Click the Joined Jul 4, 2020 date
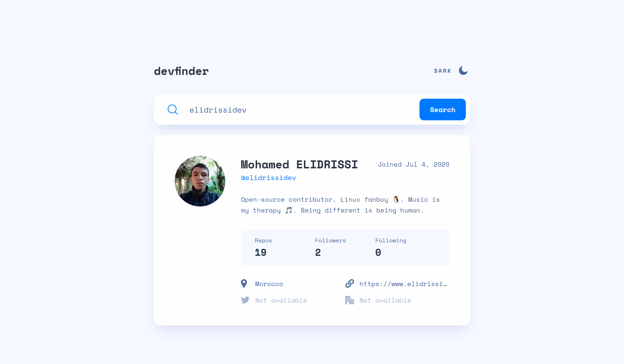Image resolution: width=624 pixels, height=364 pixels. pyautogui.click(x=414, y=164)
